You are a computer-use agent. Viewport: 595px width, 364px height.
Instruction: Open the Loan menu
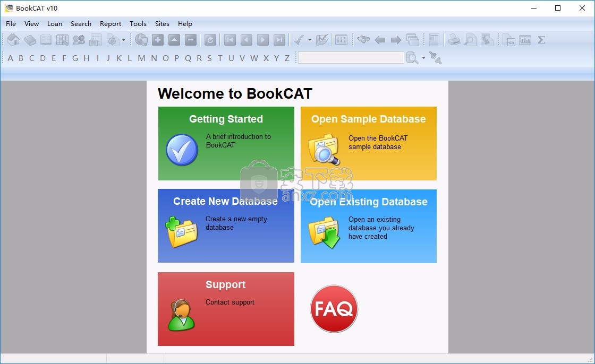click(55, 23)
